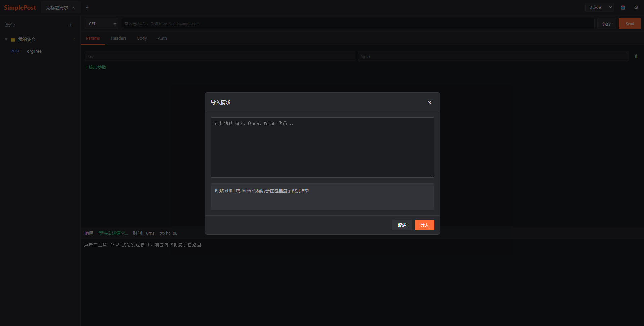Screen dimensions: 644x326
Task: Open the 无环境 environment dropdown
Action: coord(600,7)
